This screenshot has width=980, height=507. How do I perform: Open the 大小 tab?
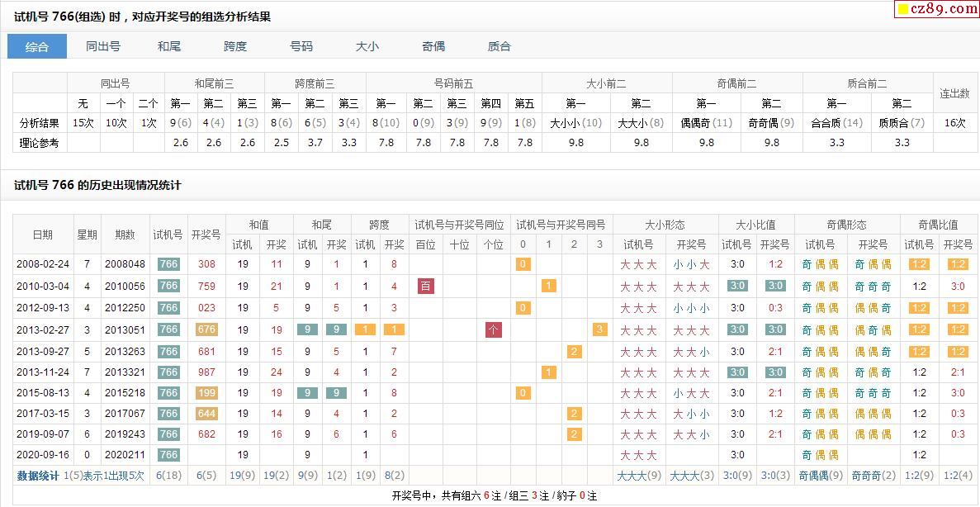point(367,46)
